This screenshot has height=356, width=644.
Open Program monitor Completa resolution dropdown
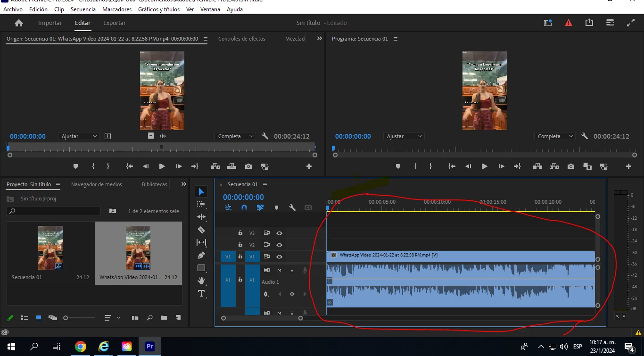[555, 136]
